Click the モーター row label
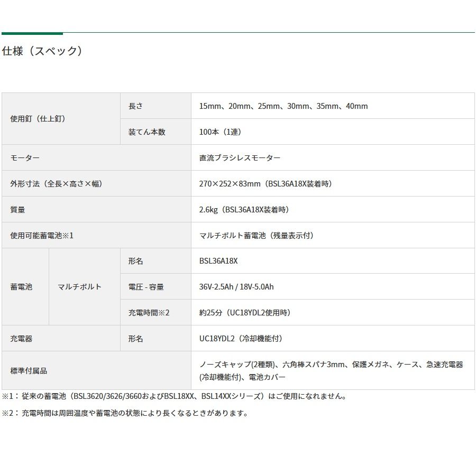Viewport: 476px width, 457px height. pyautogui.click(x=25, y=158)
